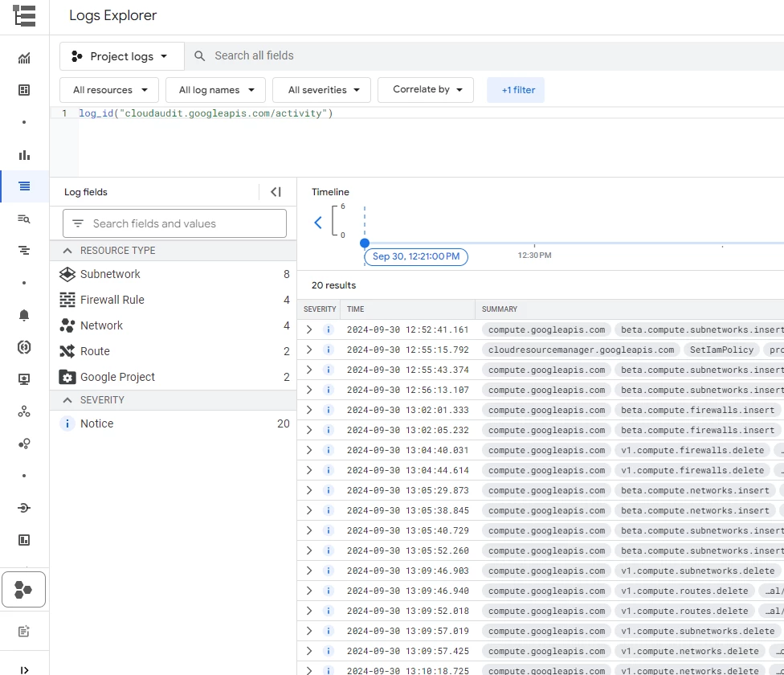Open the line-chart overview icon in sidebar
The image size is (784, 675).
(x=24, y=59)
